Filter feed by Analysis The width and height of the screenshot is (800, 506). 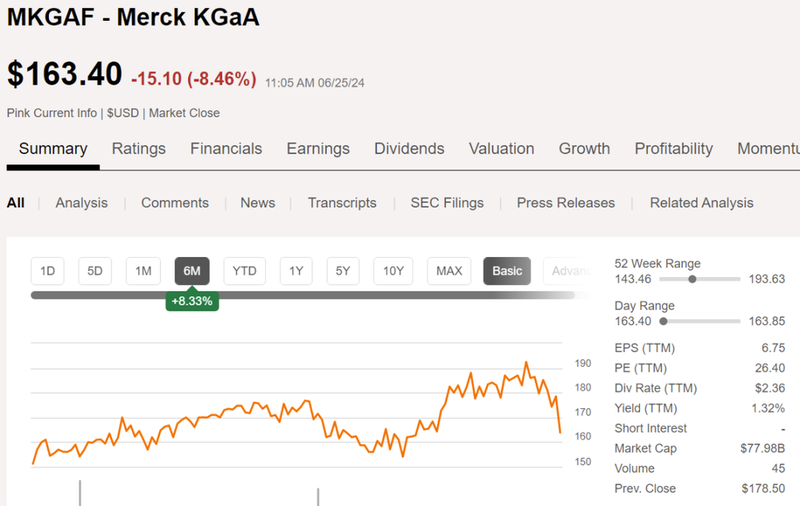click(x=82, y=203)
